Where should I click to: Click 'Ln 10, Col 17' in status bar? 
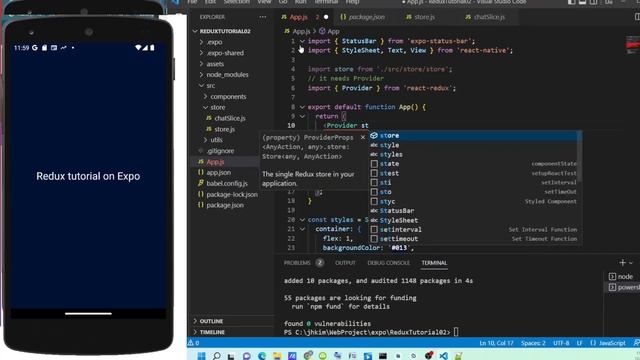click(496, 343)
